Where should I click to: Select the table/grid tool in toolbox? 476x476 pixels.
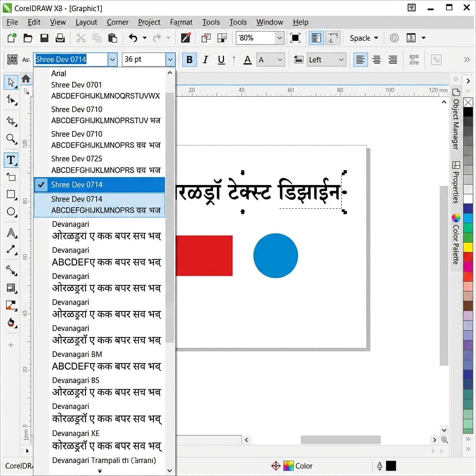coord(11,287)
